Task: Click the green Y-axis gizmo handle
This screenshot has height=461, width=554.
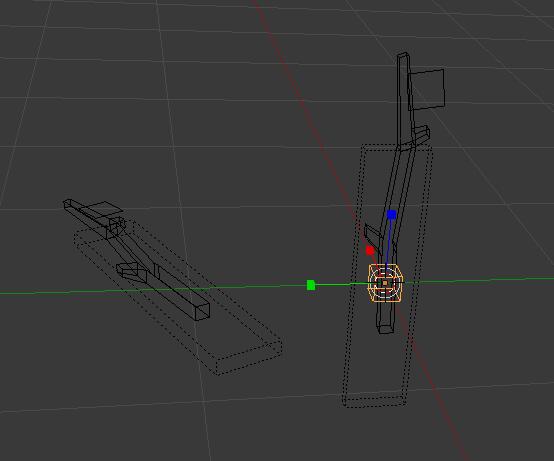Action: point(311,285)
